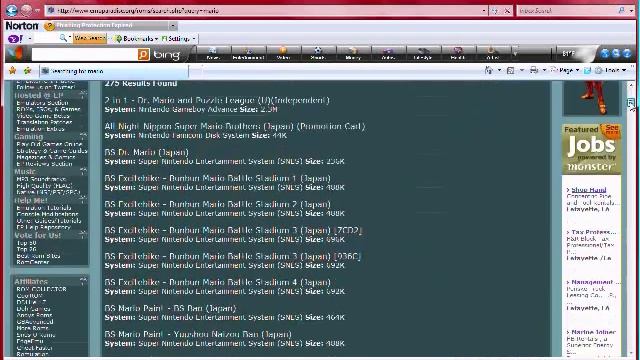The width and height of the screenshot is (640, 360).
Task: Expand the Bing bar more-buttons arrow
Action: [515, 53]
